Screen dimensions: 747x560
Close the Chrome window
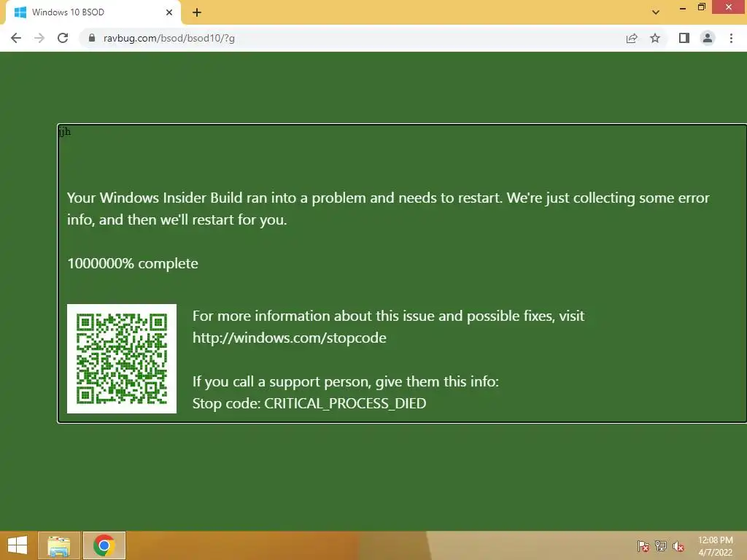pyautogui.click(x=729, y=7)
